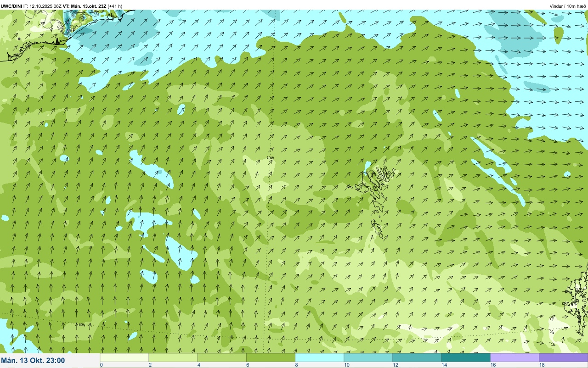Screen dimensions: 588x368
Task: Click the 'Mán. 13 Okt. 23:00' date label
Action: tap(33, 361)
